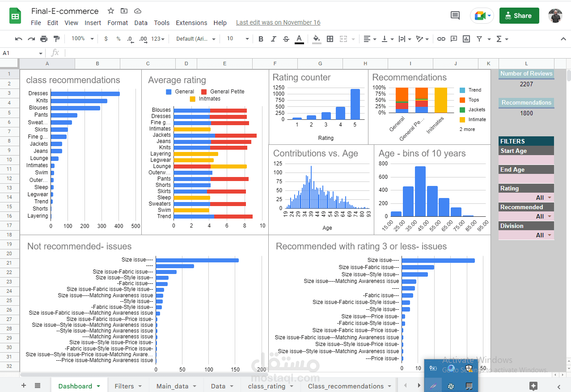Open the zoom level 100% dropdown
This screenshot has height=392, width=571.
[x=83, y=39]
